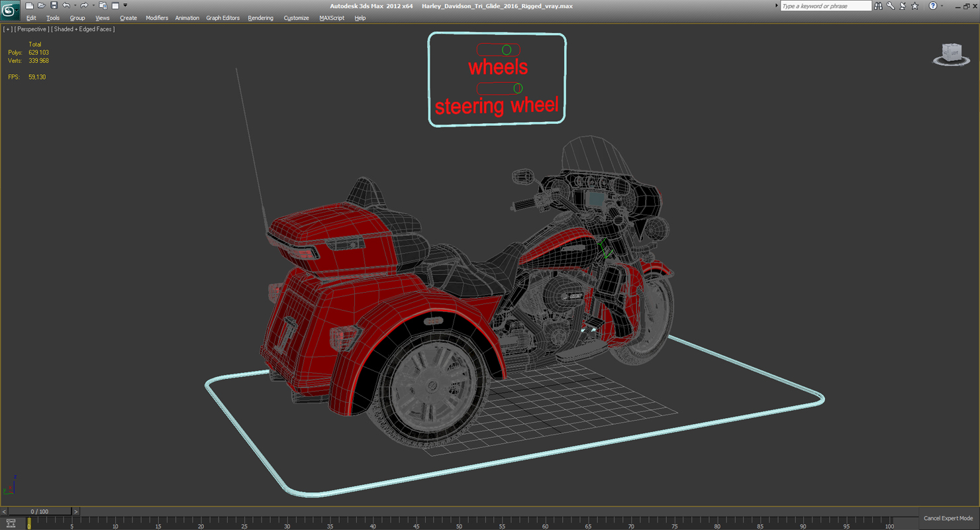Click the Shaded + Edged Faces label
980x530 pixels.
83,29
